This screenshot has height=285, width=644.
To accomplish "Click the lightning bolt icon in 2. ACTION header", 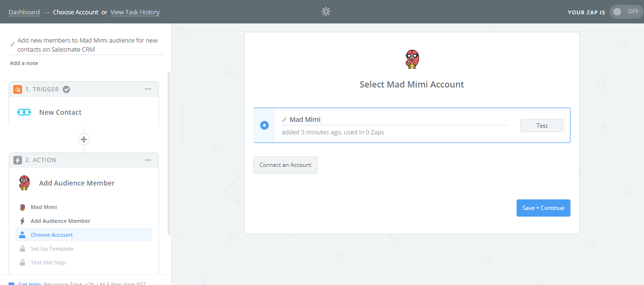I will 18,160.
